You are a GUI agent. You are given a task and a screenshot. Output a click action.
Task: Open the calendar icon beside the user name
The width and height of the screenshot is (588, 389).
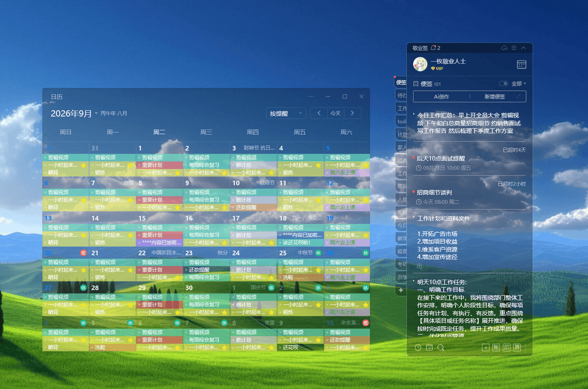522,64
